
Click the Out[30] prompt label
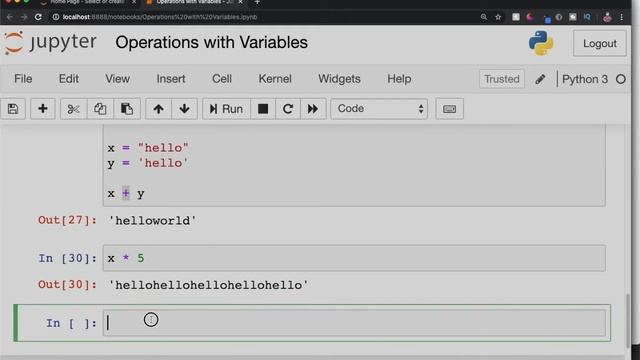pos(67,284)
